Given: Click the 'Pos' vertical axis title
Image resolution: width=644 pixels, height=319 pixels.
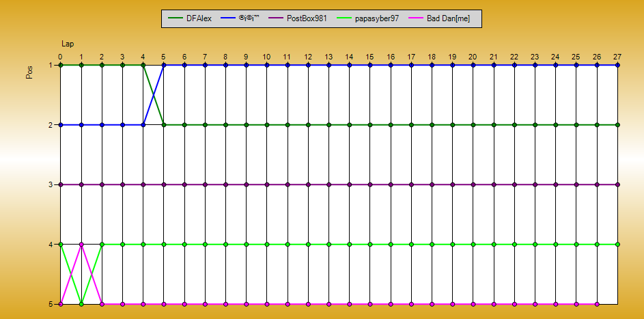Looking at the screenshot, I should [x=29, y=73].
